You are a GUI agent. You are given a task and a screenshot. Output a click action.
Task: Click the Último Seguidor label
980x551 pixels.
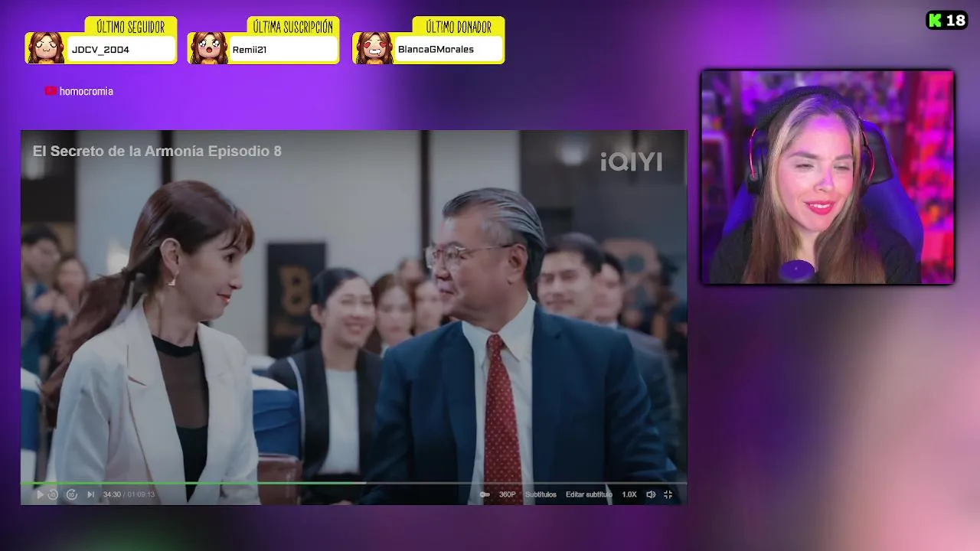click(131, 28)
